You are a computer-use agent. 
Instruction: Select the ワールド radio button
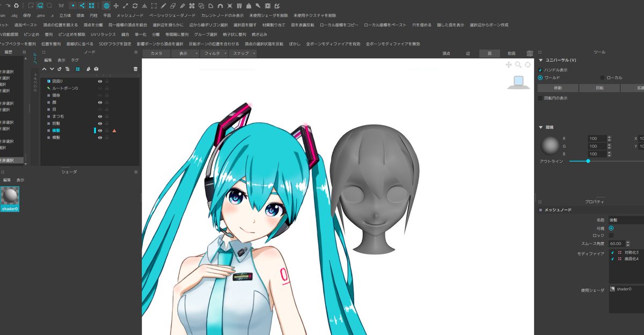tap(540, 77)
